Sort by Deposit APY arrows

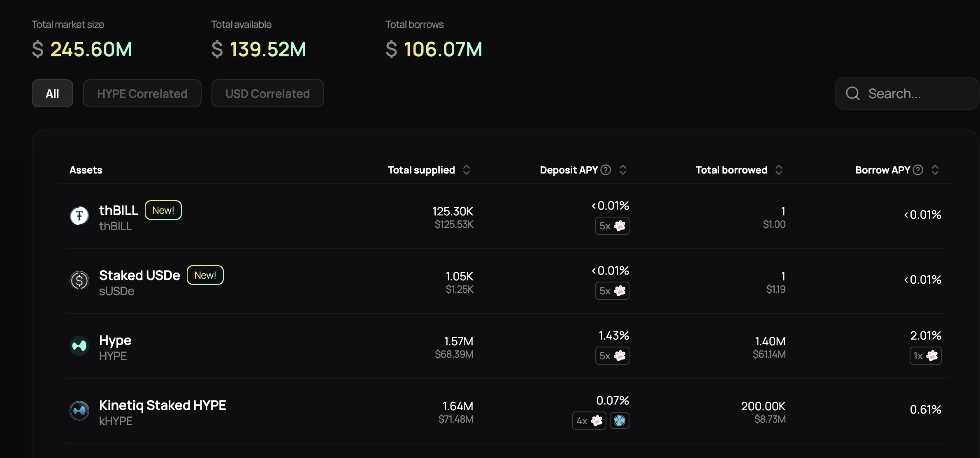[623, 170]
